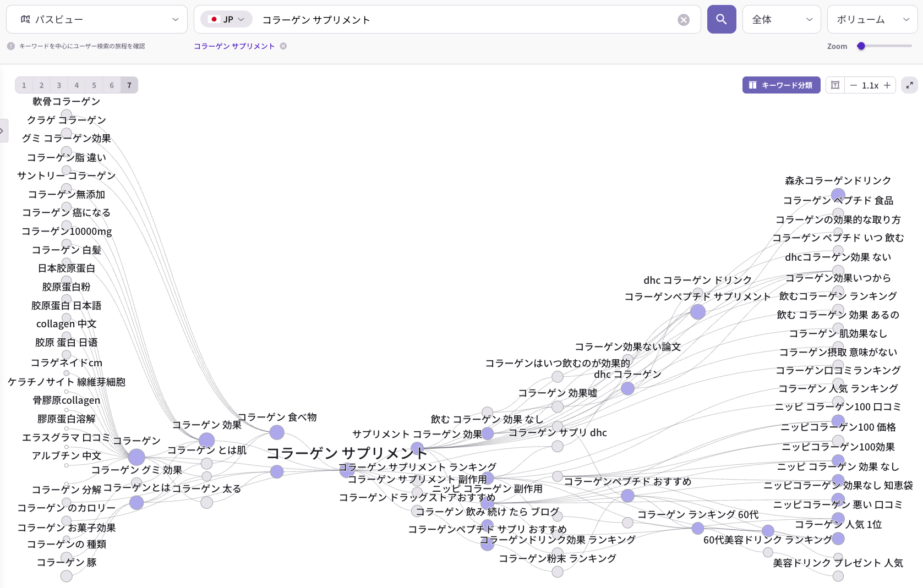Click the サプリメント コラーゲン 効果 label
Image resolution: width=923 pixels, height=588 pixels.
(x=417, y=434)
